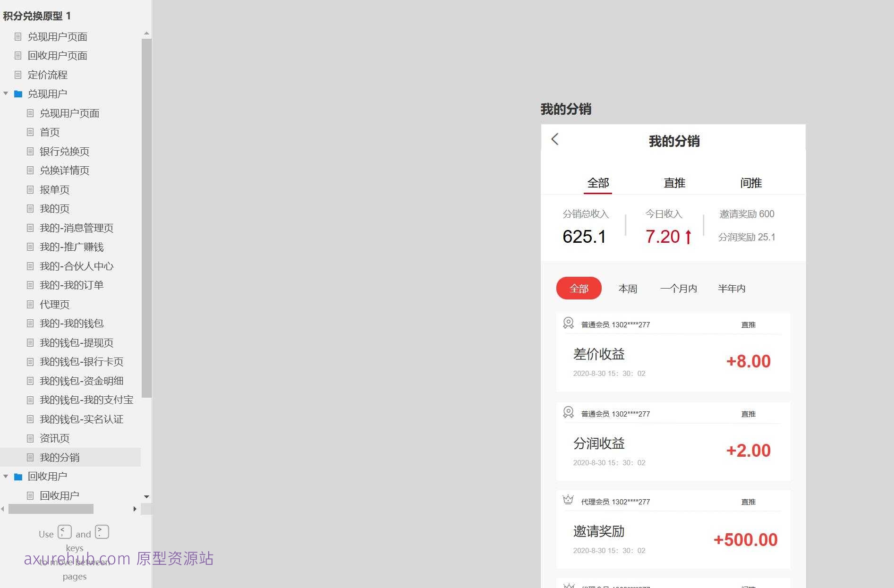Click the page icon beside 我的分销 sidebar entry

coord(30,457)
